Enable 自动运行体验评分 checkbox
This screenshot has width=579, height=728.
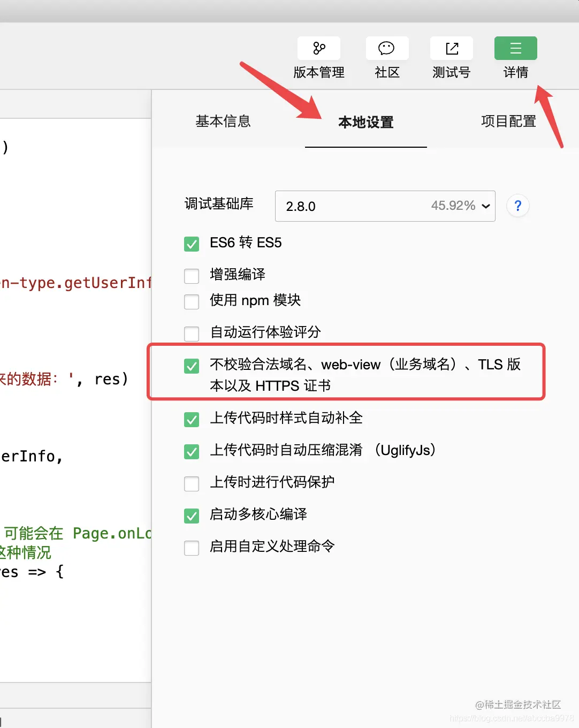[x=192, y=333]
